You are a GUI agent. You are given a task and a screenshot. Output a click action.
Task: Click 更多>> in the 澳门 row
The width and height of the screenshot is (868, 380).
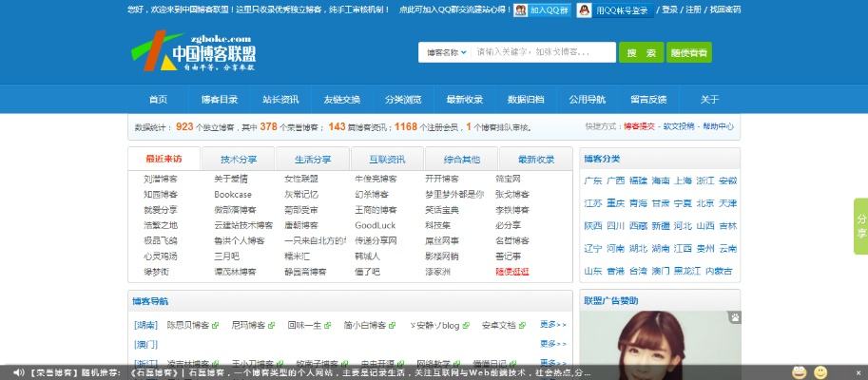point(553,344)
